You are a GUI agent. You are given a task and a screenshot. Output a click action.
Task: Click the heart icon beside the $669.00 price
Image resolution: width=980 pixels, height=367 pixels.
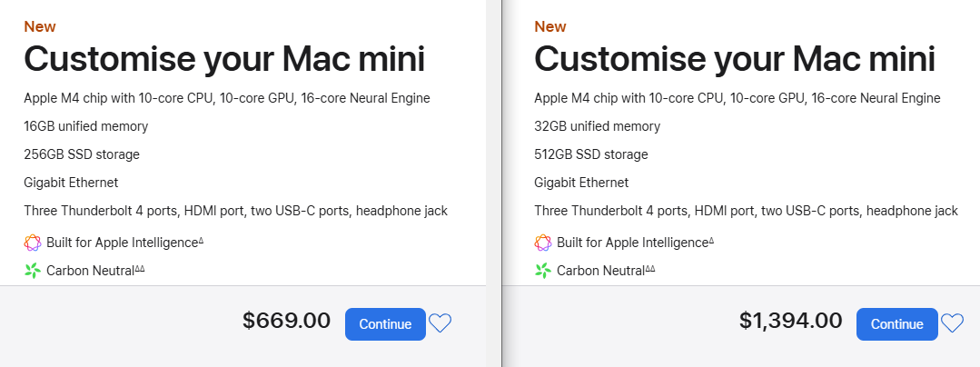[441, 323]
